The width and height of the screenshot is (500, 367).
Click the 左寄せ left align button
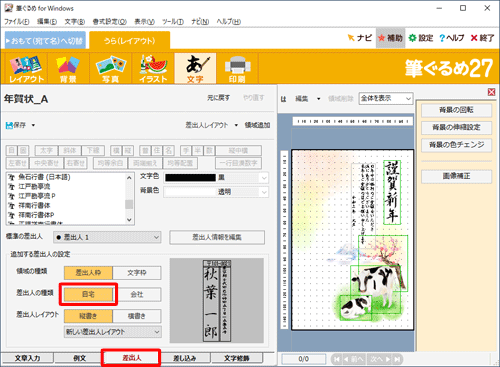[17, 163]
